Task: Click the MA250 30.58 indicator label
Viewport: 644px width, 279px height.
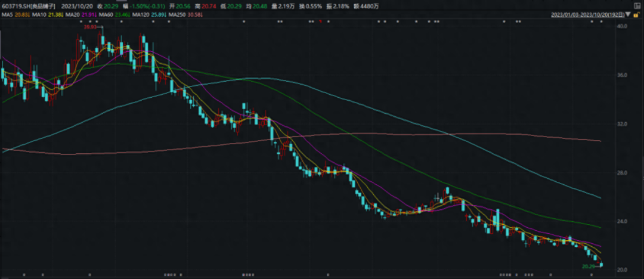Action: [185, 15]
